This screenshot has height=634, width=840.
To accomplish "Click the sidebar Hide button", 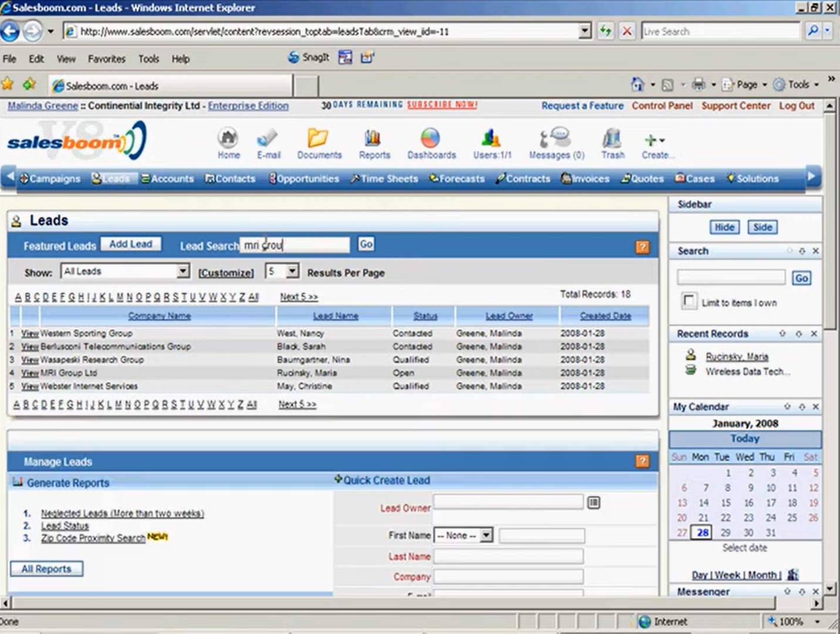I will point(724,227).
